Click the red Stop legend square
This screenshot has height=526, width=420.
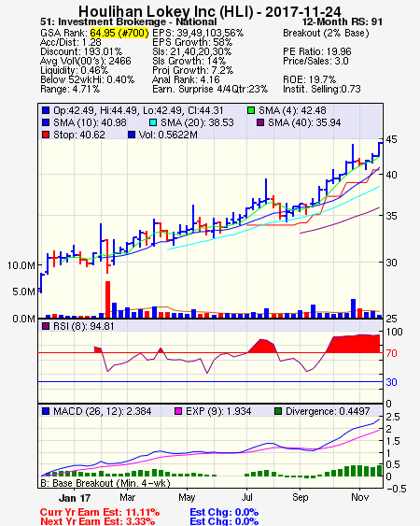(x=46, y=135)
